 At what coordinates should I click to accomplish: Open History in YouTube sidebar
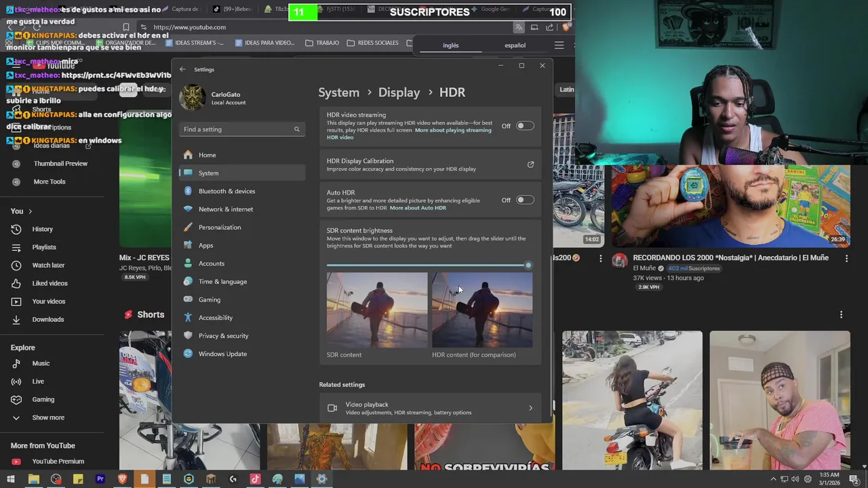tap(42, 229)
